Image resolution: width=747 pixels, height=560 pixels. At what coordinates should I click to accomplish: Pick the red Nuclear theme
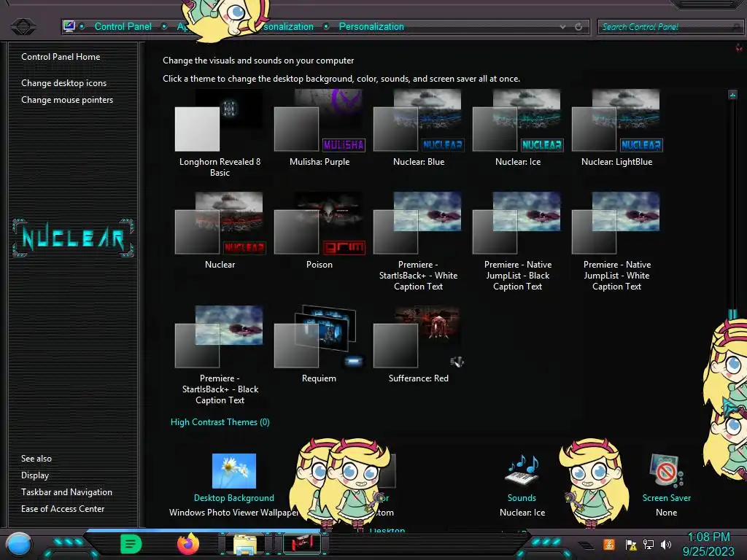point(220,231)
